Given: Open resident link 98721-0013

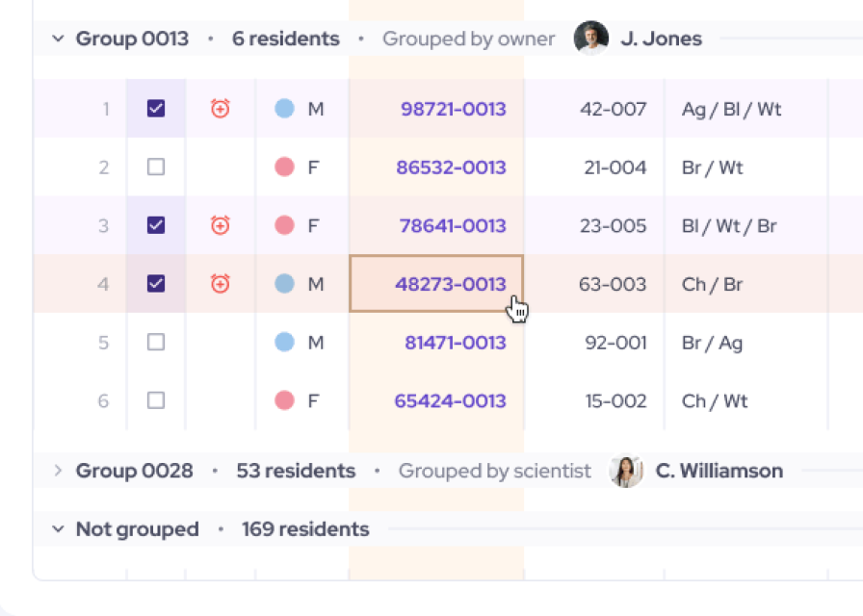Looking at the screenshot, I should 453,109.
